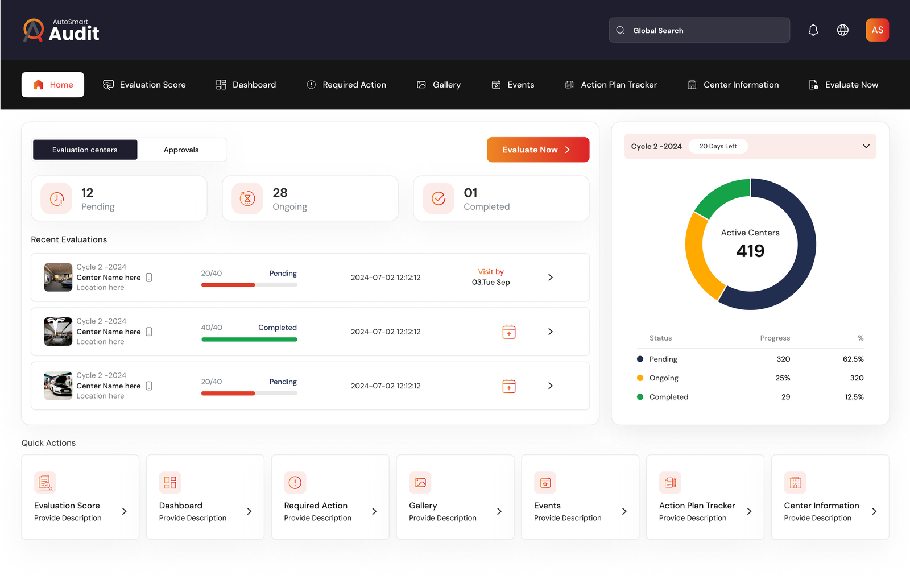Click the Global Search field
This screenshot has width=910, height=588.
coord(699,30)
